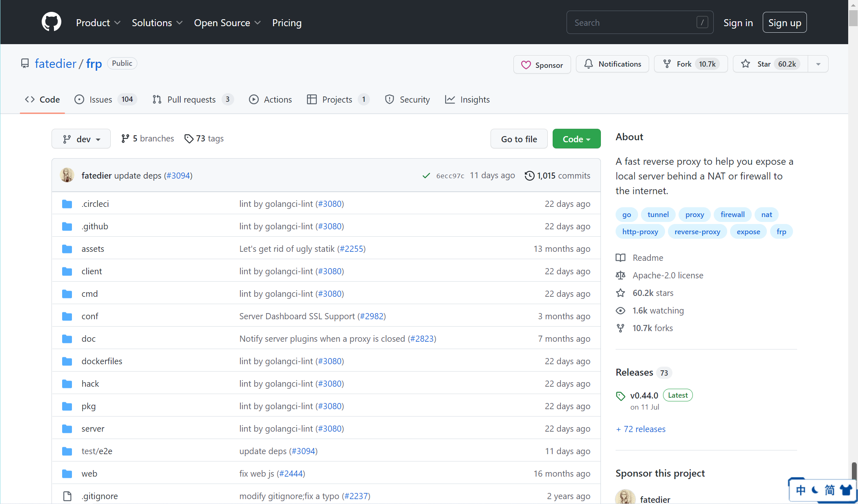858x504 pixels.
Task: Fork the frp repository
Action: (x=691, y=64)
